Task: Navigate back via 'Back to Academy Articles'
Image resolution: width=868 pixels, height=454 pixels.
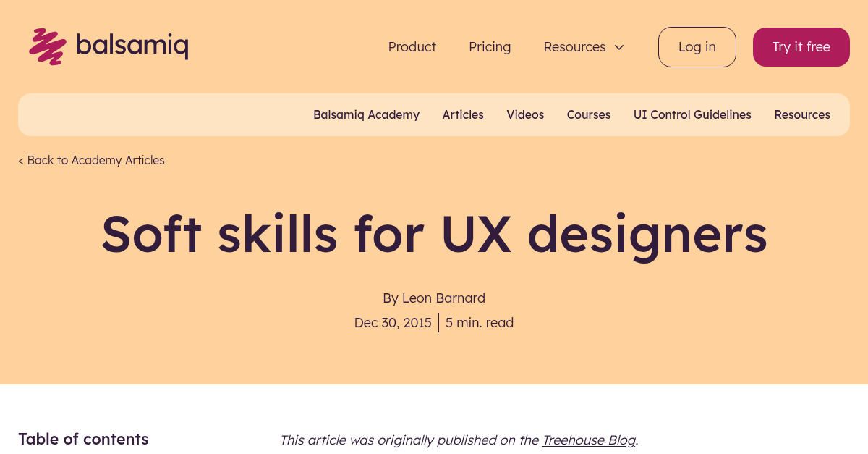Action: coord(91,160)
